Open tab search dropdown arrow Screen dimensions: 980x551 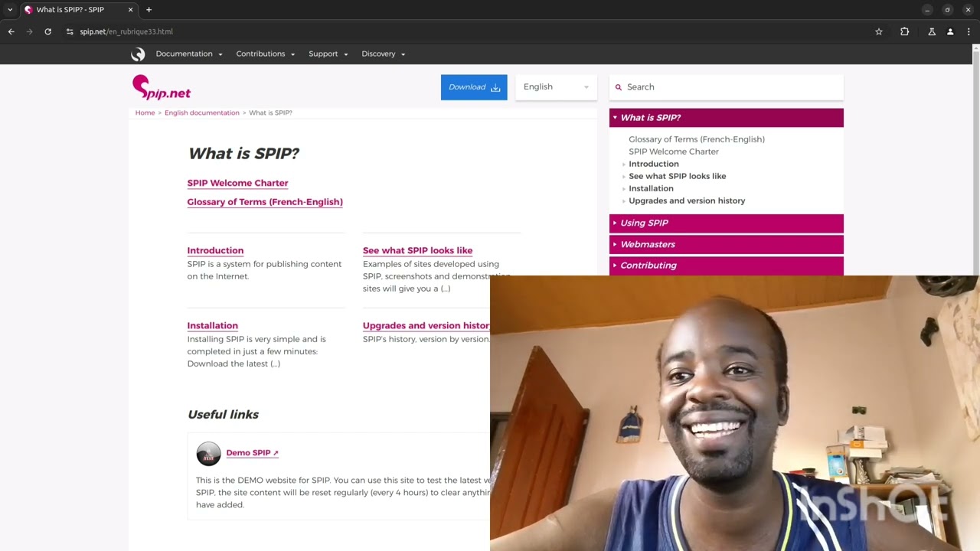(x=10, y=10)
